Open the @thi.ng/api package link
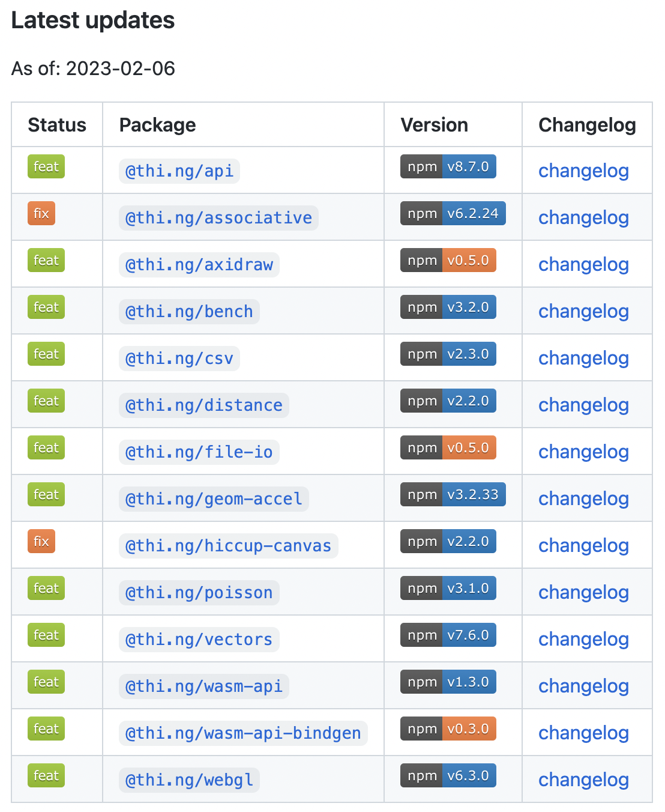 pyautogui.click(x=179, y=171)
